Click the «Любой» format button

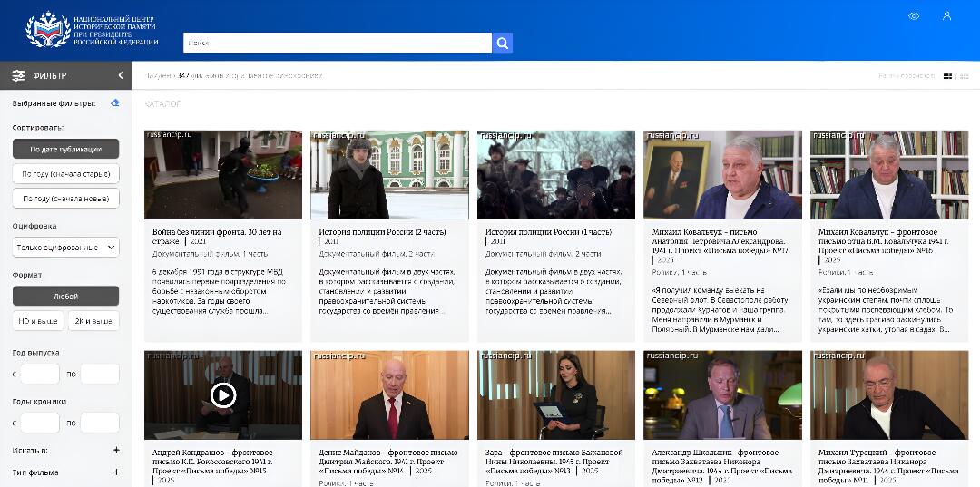pyautogui.click(x=65, y=297)
